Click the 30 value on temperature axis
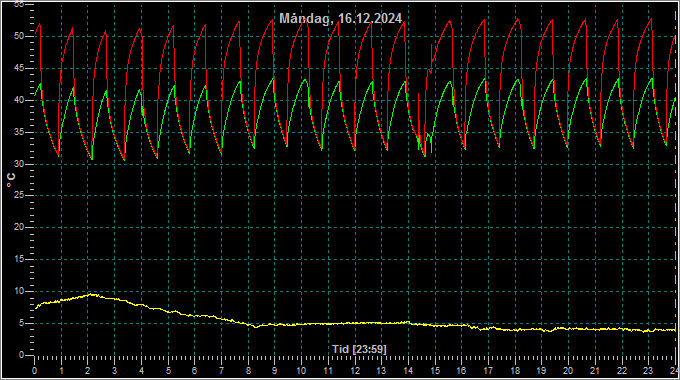The width and height of the screenshot is (680, 380). coord(19,164)
